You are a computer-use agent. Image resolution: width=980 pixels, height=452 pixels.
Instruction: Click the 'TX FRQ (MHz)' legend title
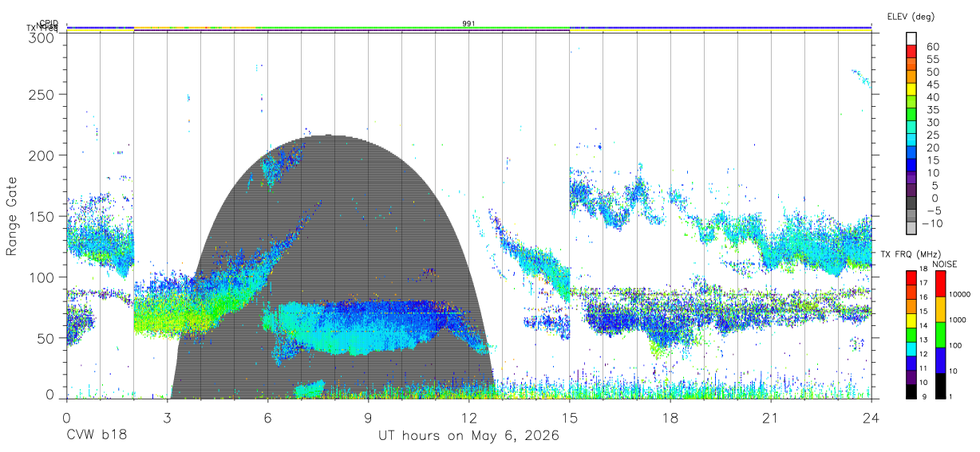(909, 254)
